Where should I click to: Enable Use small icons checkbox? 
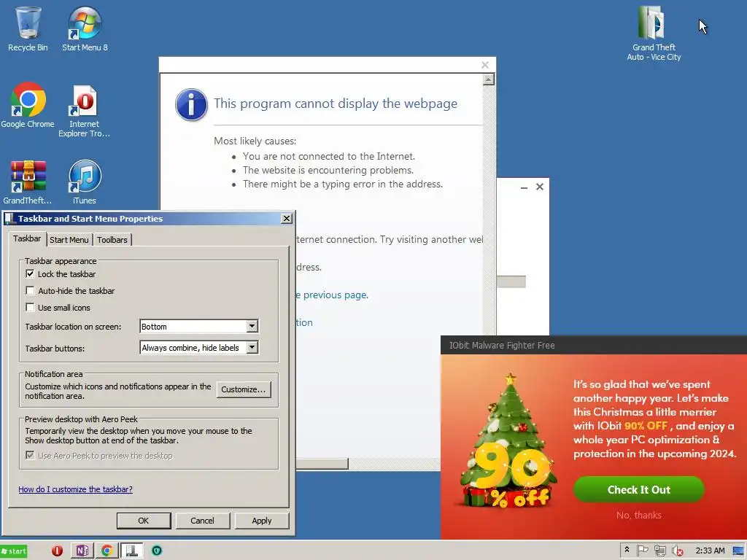30,307
